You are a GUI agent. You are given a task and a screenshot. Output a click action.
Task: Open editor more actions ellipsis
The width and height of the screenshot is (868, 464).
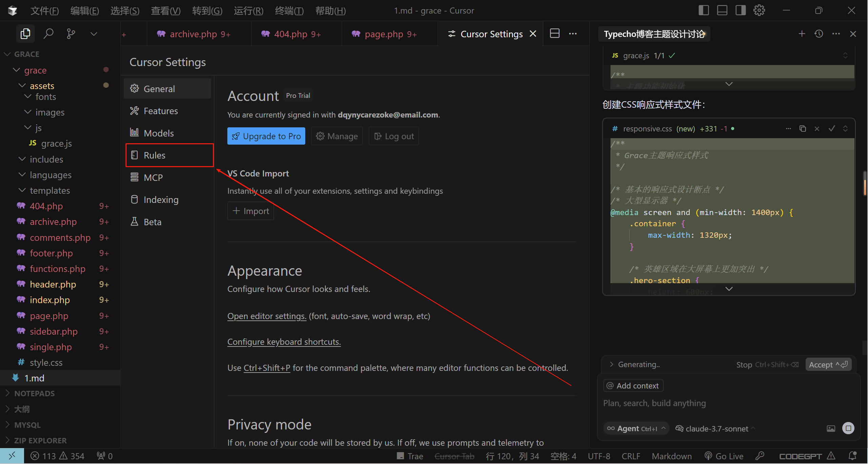click(x=573, y=34)
